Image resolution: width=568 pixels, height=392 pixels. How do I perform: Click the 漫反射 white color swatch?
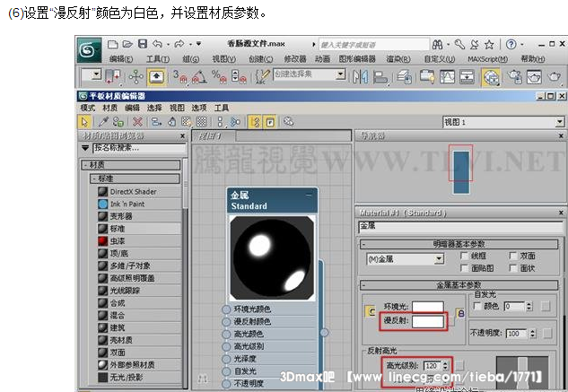(427, 321)
